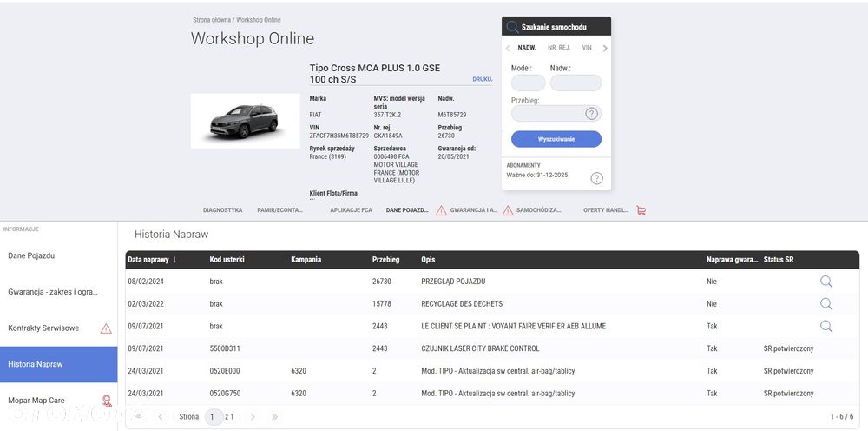This screenshot has height=431, width=868.
Task: Click the shopping cart icon beside Oferty Handl
Action: (x=641, y=210)
